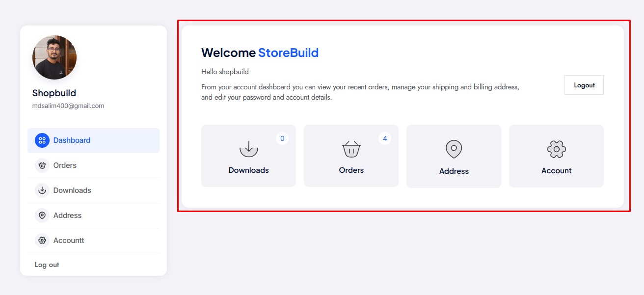The width and height of the screenshot is (644, 295).
Task: Open Orders from the sidebar menu
Action: [93, 165]
